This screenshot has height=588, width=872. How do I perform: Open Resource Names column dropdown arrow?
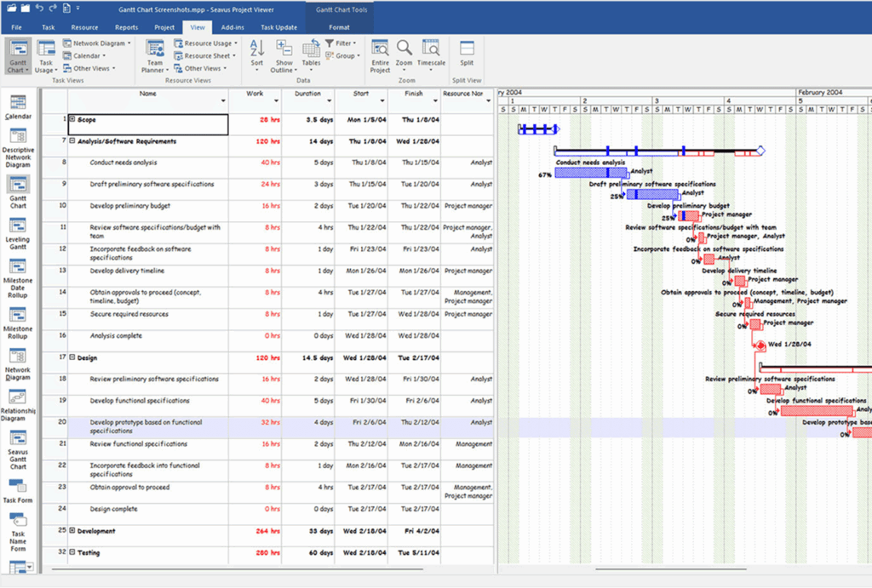tap(488, 100)
